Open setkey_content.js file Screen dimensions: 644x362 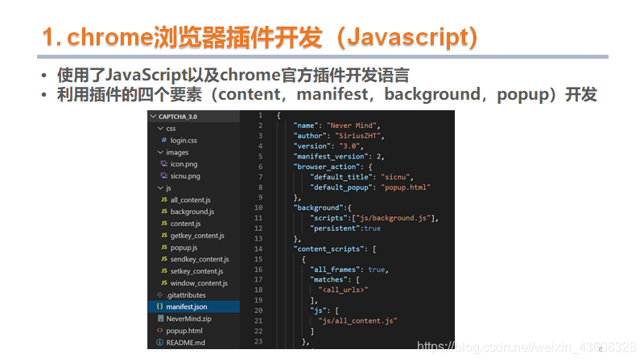click(196, 271)
